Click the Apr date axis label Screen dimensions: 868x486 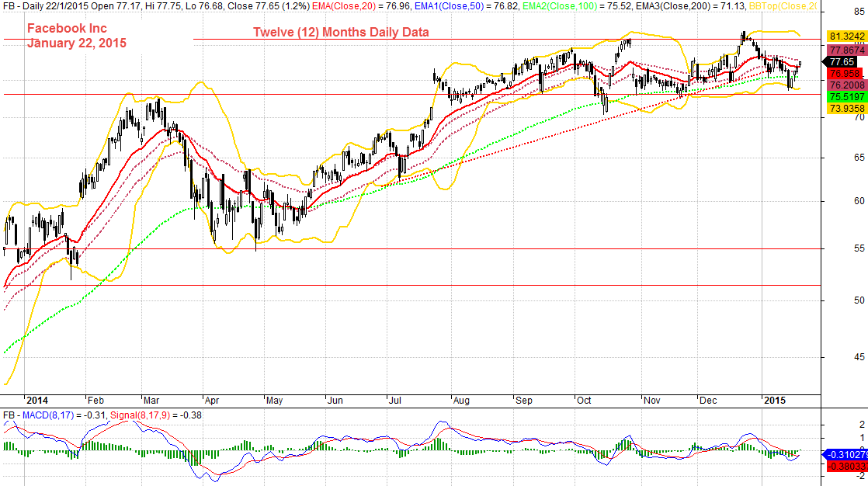[x=212, y=400]
